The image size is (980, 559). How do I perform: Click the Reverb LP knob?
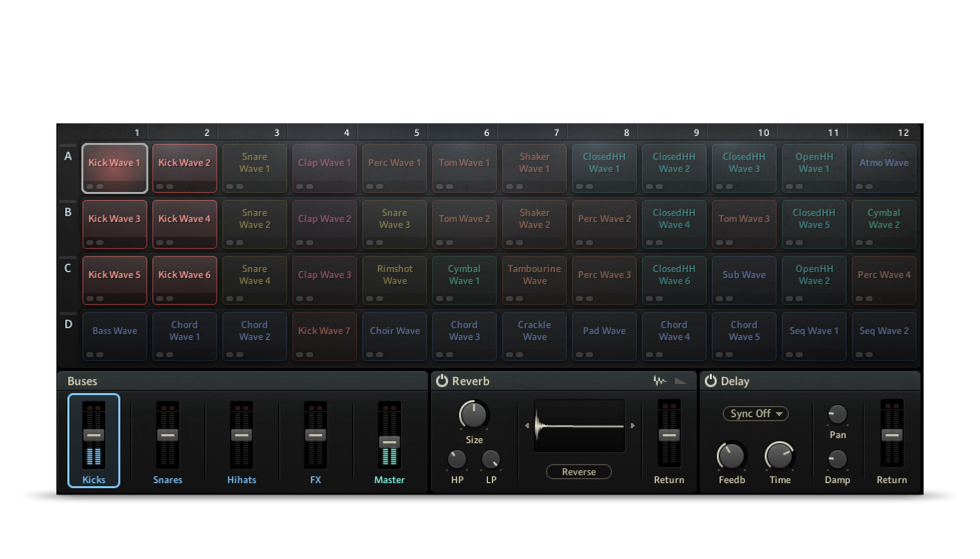pos(491,460)
